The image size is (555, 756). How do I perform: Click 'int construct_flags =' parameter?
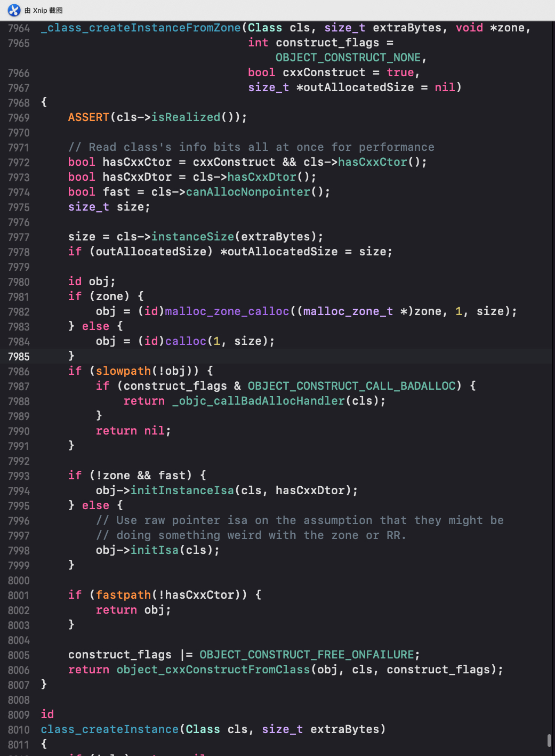(x=320, y=43)
